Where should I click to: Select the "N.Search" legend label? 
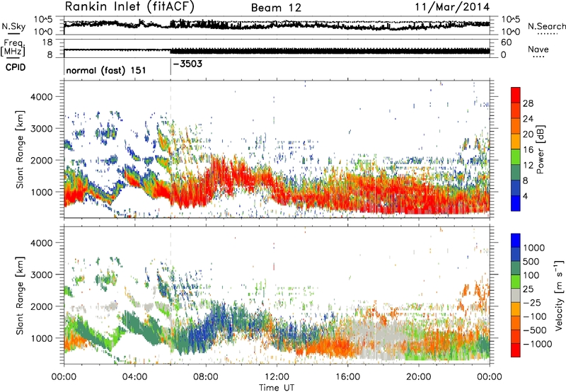click(547, 26)
